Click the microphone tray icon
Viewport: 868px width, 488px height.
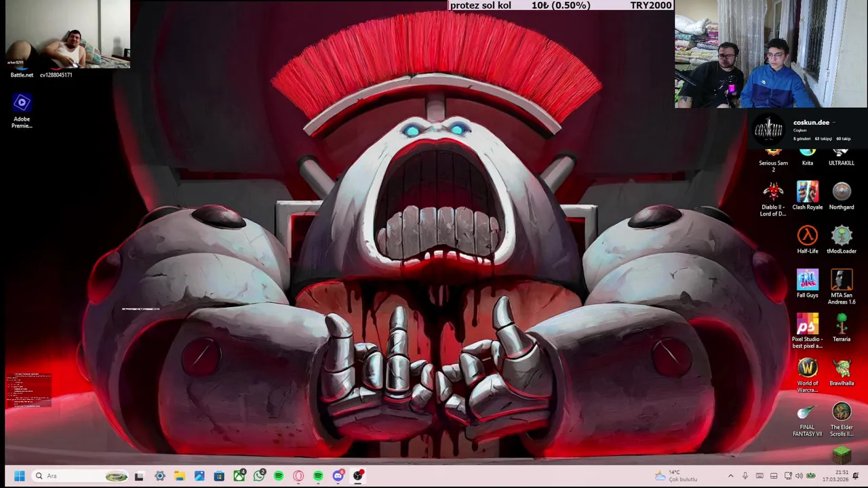[745, 476]
